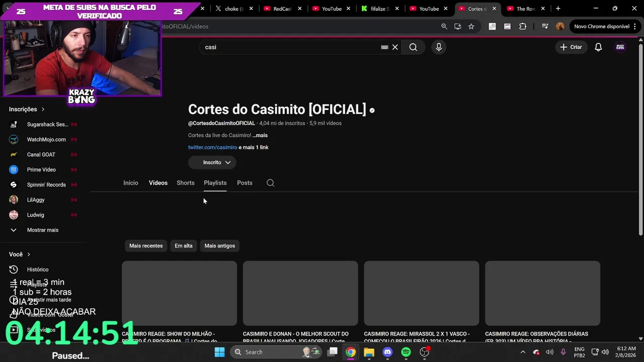Open File Explorer from the taskbar
Screen dimensions: 644x362
[x=369, y=352]
